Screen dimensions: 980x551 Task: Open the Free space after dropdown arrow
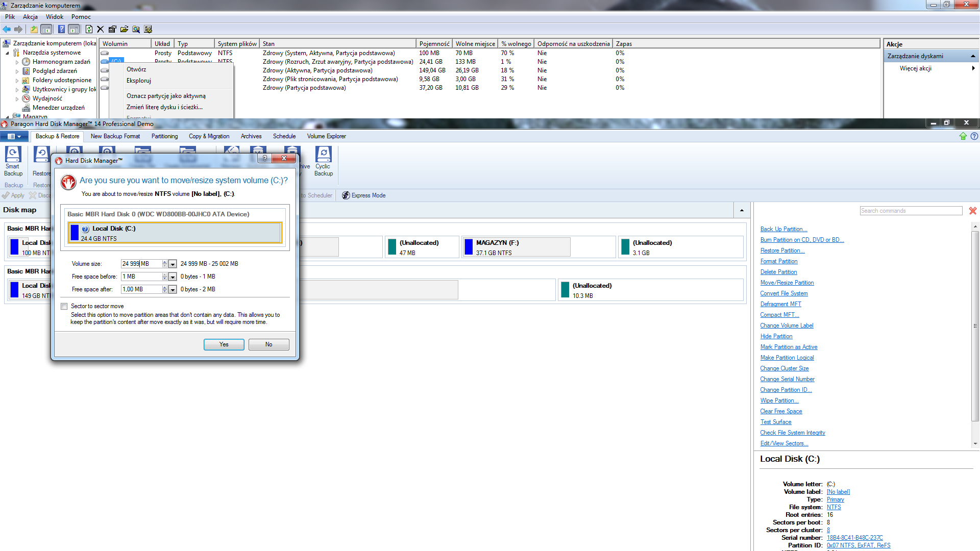point(173,289)
